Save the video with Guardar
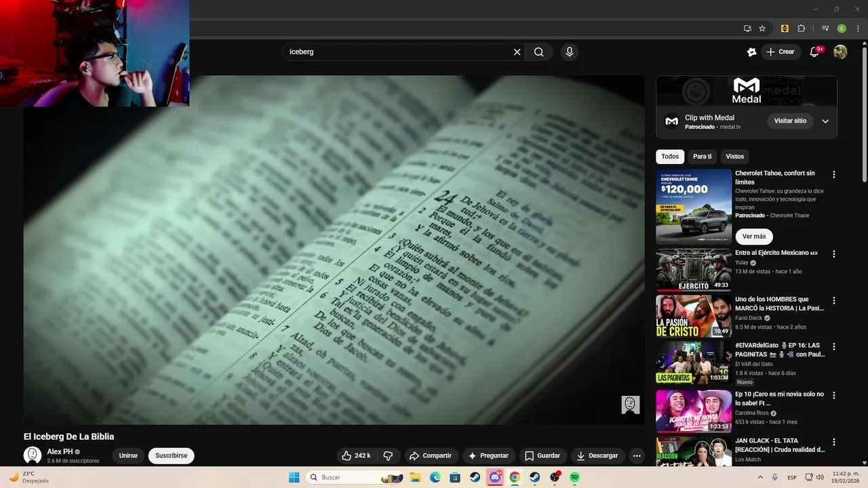Screen dimensions: 868x488 (x=542, y=455)
